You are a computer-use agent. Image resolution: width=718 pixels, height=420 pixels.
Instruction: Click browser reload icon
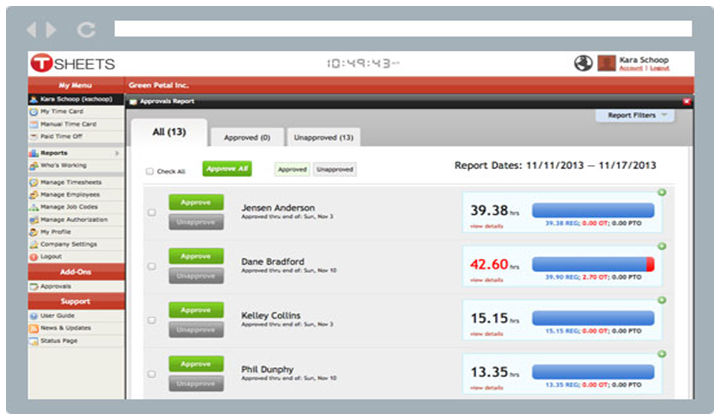click(87, 29)
